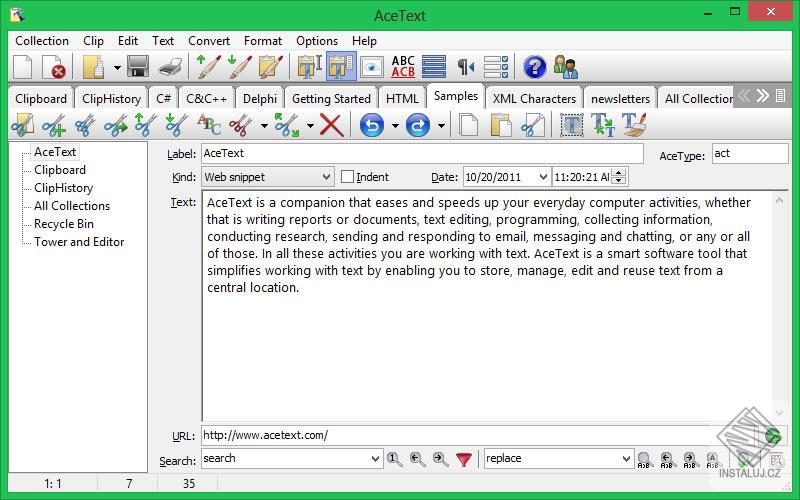Open dropdown arrow next to red scissors

[264, 126]
